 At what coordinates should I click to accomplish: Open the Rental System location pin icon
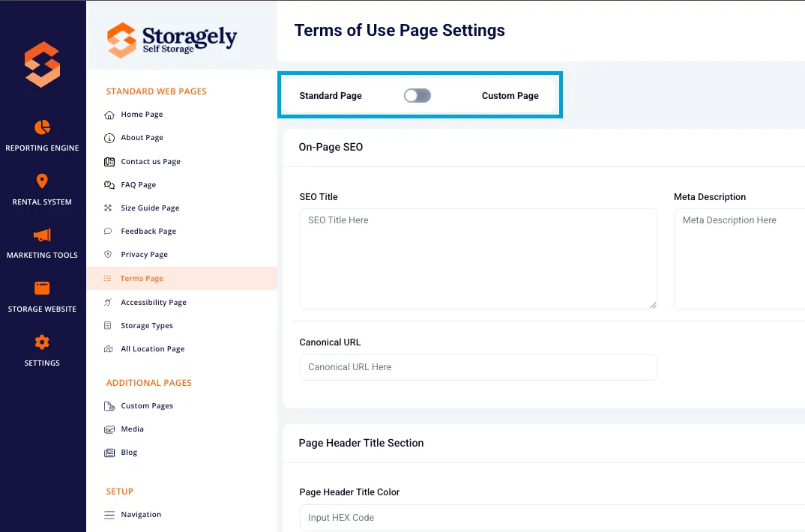42,181
